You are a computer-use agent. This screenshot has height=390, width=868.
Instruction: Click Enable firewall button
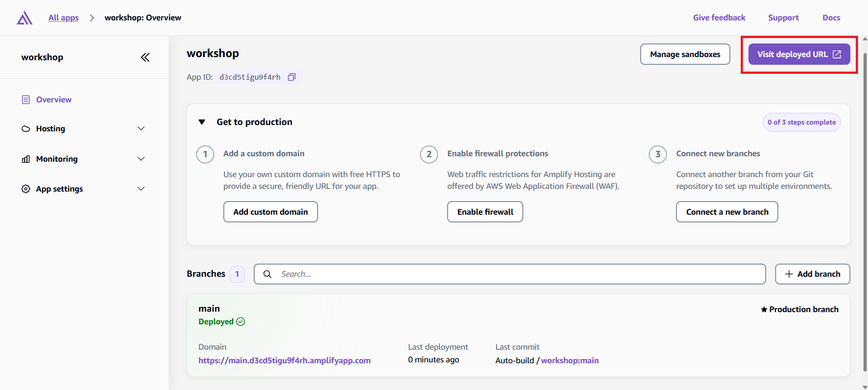pyautogui.click(x=485, y=212)
